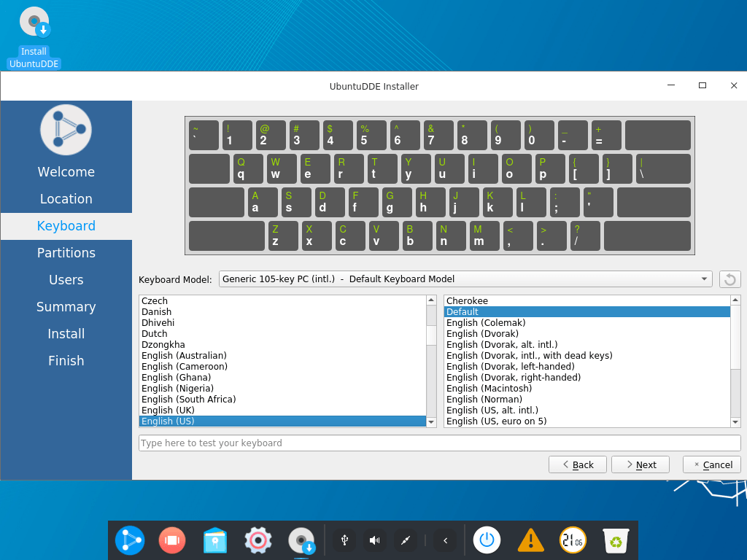Select English (US, alt. intl.) variant

point(587,411)
